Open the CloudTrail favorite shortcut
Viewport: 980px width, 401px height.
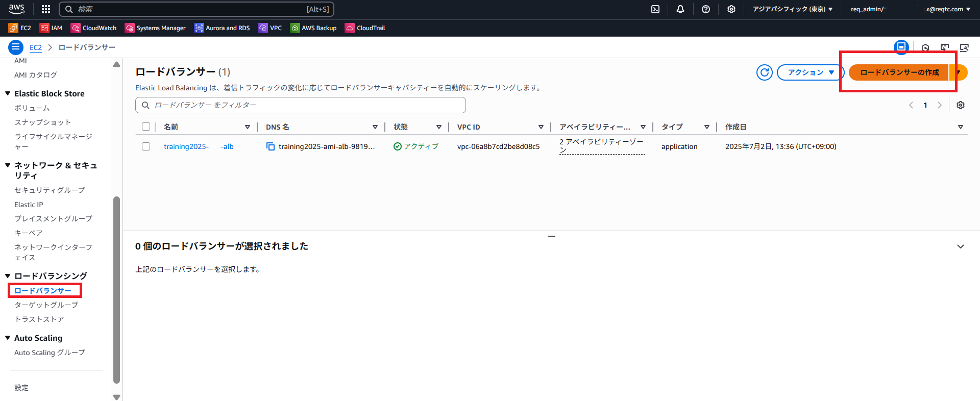coord(365,28)
